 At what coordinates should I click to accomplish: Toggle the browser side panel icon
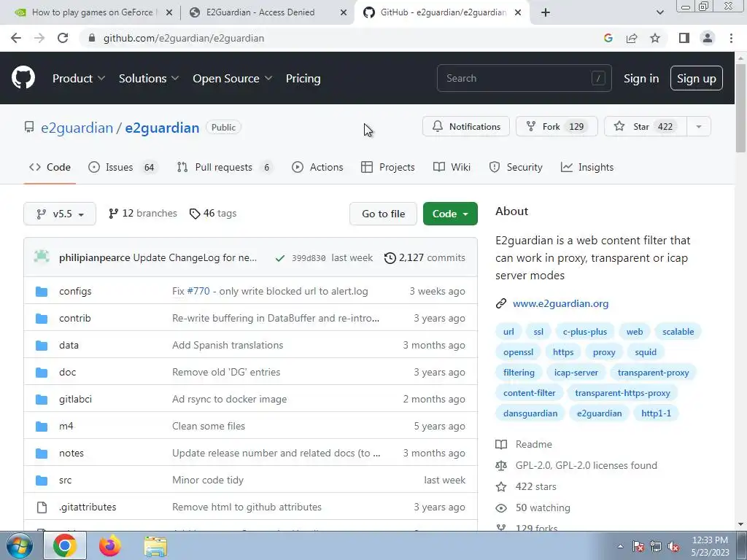[684, 38]
